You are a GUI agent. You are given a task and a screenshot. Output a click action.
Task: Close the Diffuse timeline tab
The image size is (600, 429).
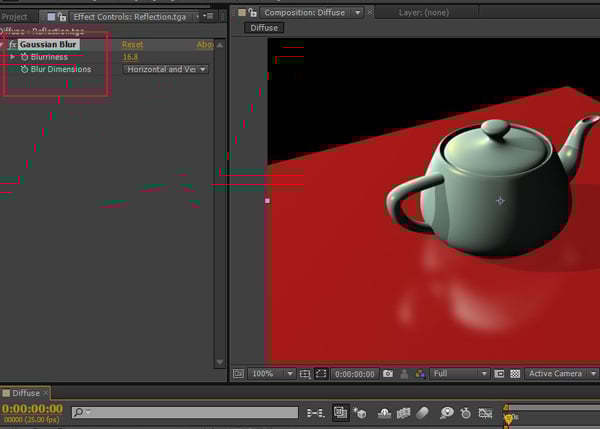[46, 393]
